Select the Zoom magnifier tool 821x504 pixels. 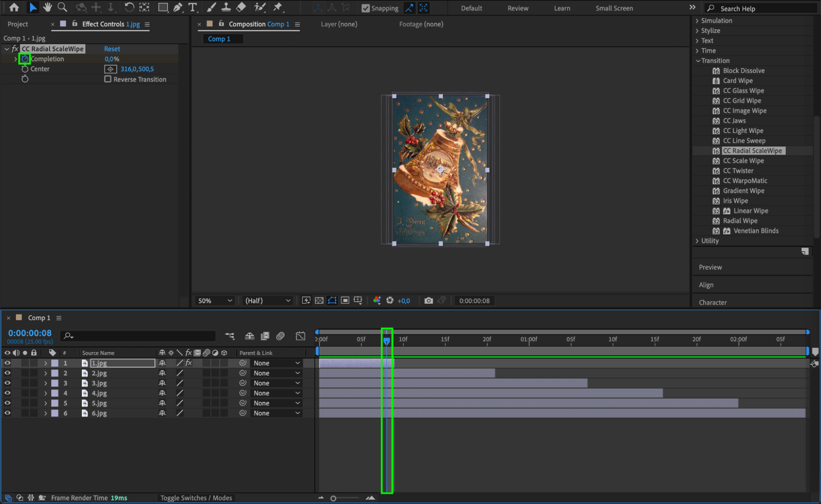click(x=62, y=7)
